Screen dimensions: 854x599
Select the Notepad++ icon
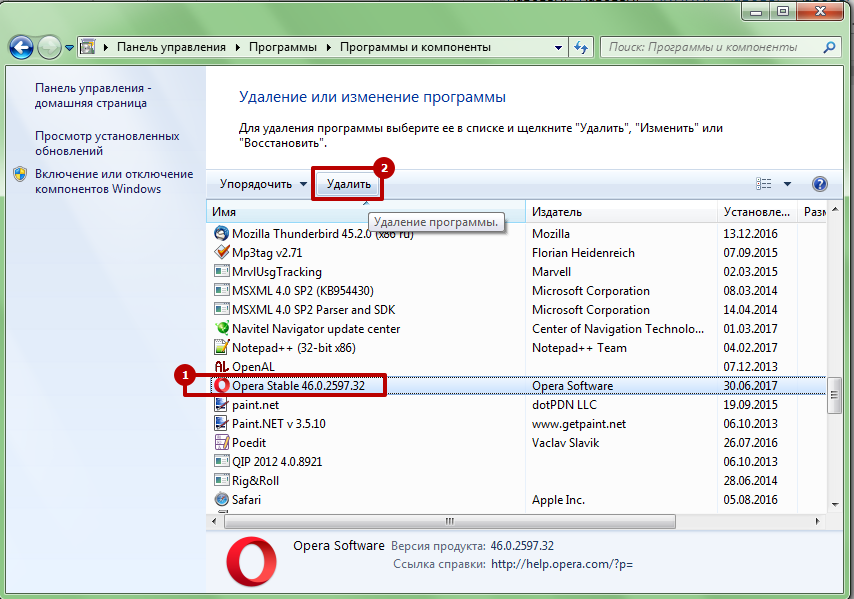pyautogui.click(x=222, y=347)
